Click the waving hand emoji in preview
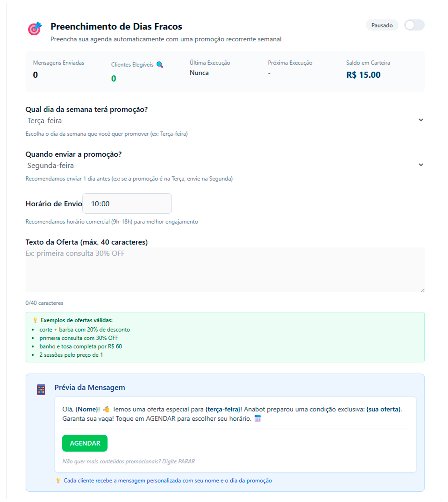Screen dimensions: 448x502 pos(106,409)
